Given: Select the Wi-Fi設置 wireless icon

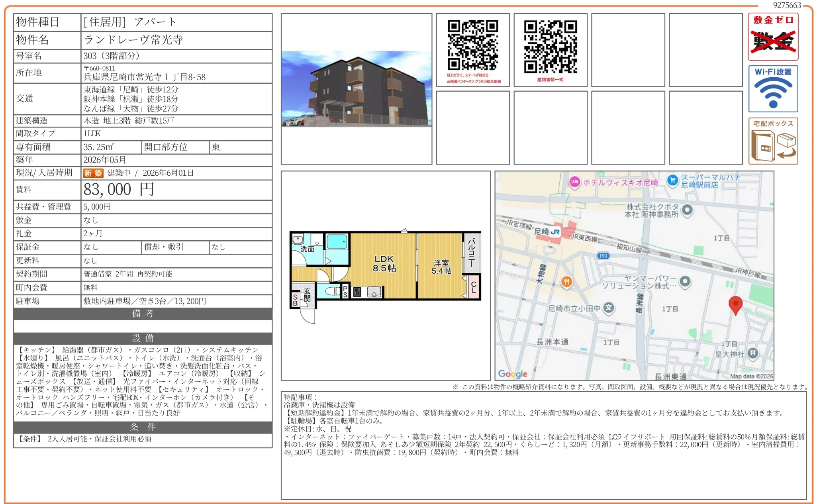Looking at the screenshot, I should click(773, 89).
